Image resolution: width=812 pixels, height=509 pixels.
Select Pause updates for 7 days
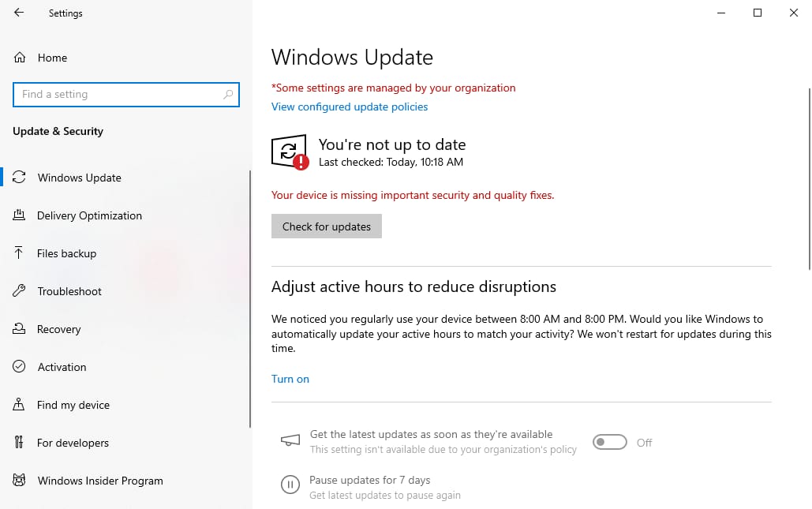click(369, 481)
